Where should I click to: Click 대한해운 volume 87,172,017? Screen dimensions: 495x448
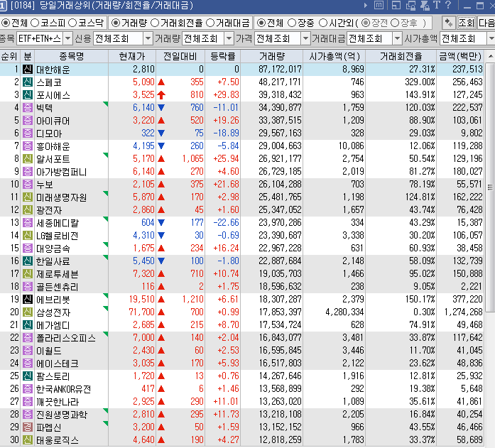tap(280, 70)
